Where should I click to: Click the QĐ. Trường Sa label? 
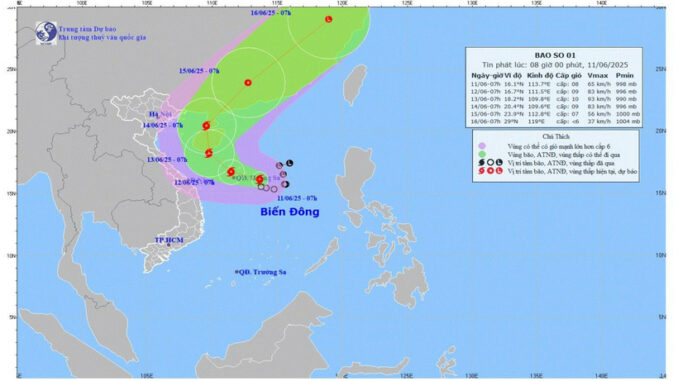click(x=261, y=272)
